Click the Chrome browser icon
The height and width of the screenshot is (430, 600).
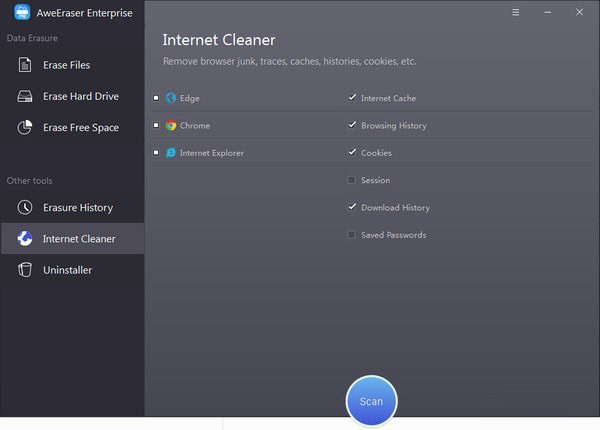click(x=171, y=126)
